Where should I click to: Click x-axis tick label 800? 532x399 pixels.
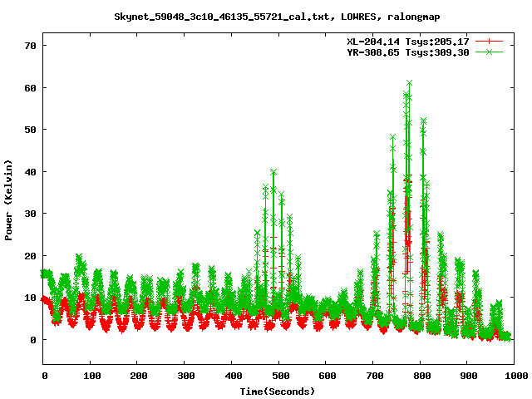tap(421, 376)
